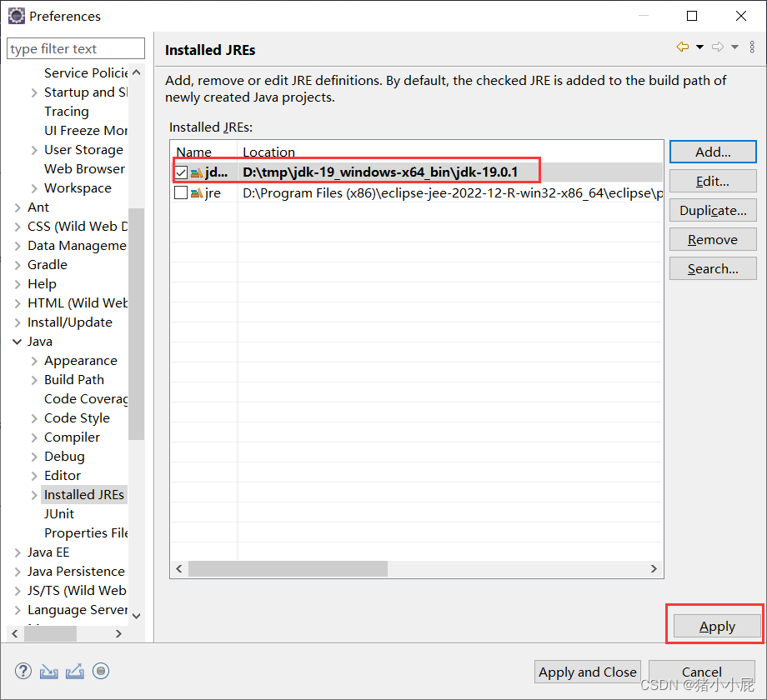Expand the Startup and Shutdown node
The width and height of the screenshot is (767, 700).
pos(34,92)
